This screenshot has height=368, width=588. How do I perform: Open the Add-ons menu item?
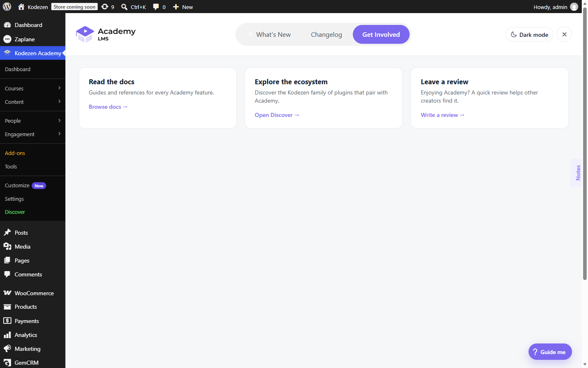coord(15,153)
